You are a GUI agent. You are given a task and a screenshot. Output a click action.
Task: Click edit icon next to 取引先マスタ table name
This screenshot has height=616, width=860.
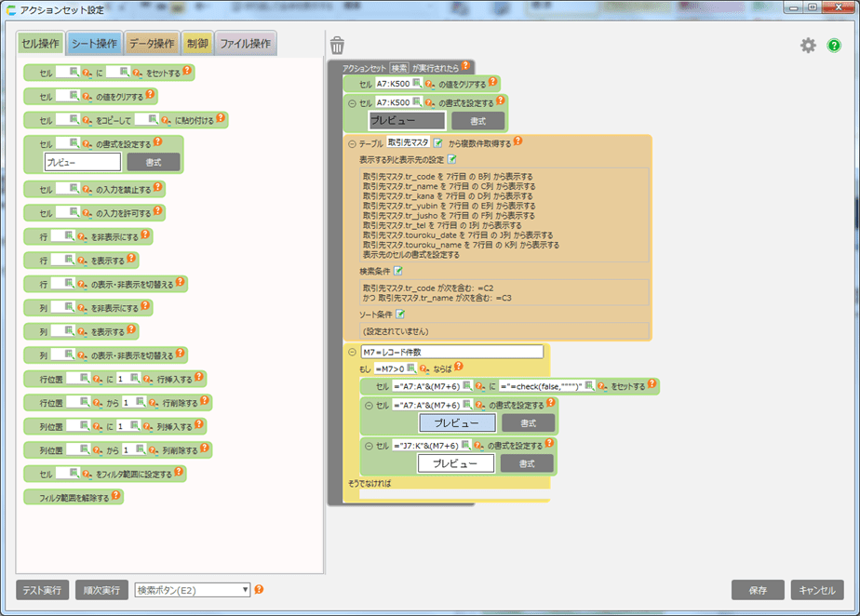[437, 142]
